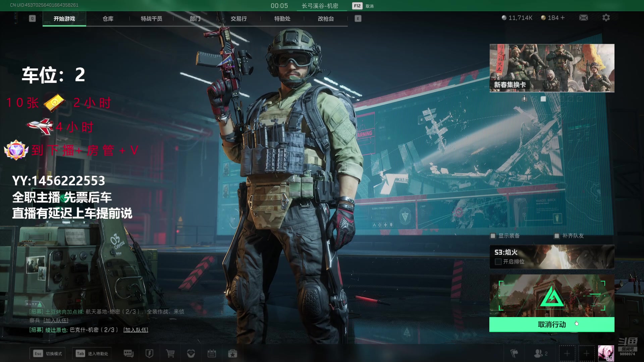This screenshot has width=644, height=362.
Task: Join team via 巴克什-机密 加入队伍 link
Action: 136,330
